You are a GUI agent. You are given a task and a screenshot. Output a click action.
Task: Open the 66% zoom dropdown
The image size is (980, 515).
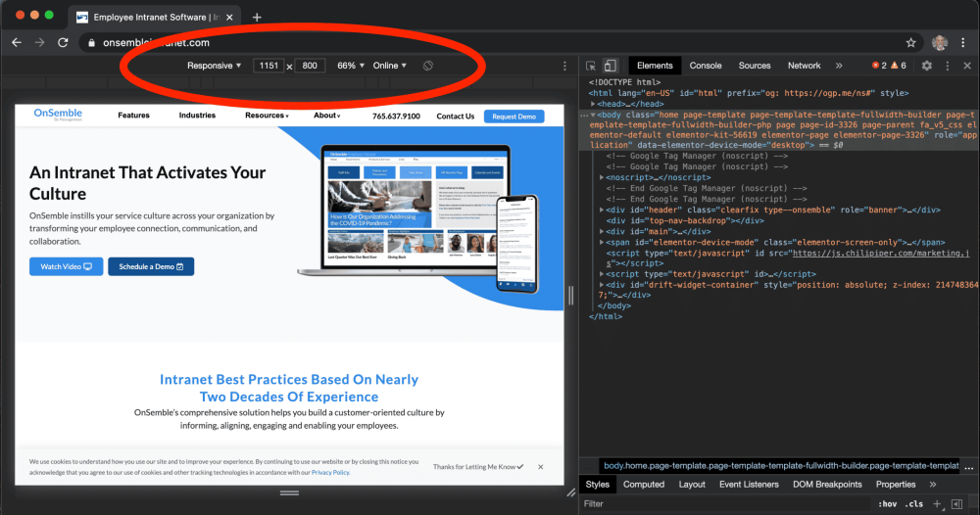[x=351, y=66]
